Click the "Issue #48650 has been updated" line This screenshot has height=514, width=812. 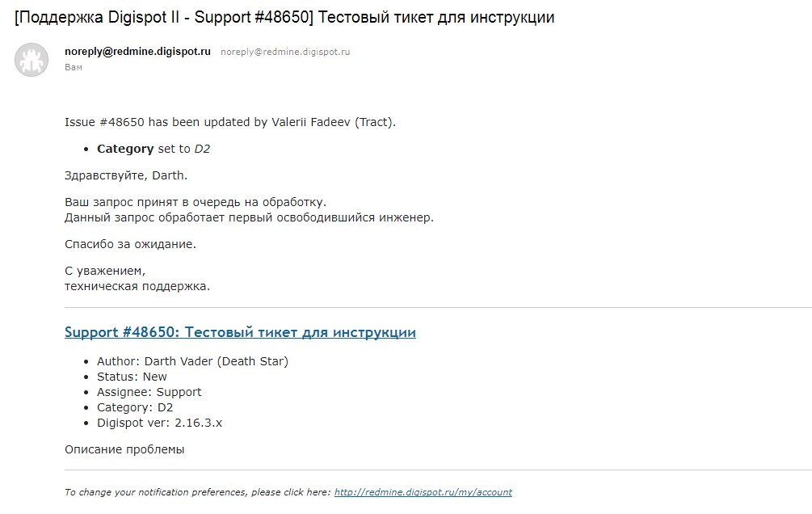pos(230,122)
